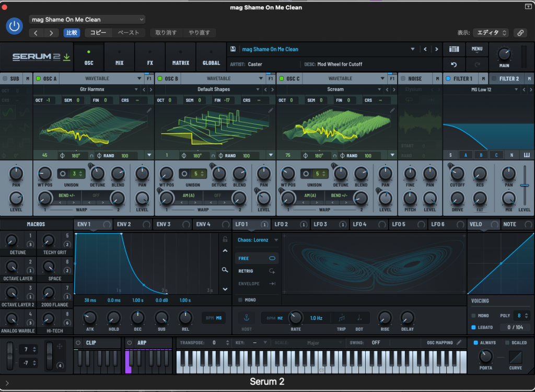Select the LFO RETRIG mode
This screenshot has width=535, height=392.
point(257,271)
